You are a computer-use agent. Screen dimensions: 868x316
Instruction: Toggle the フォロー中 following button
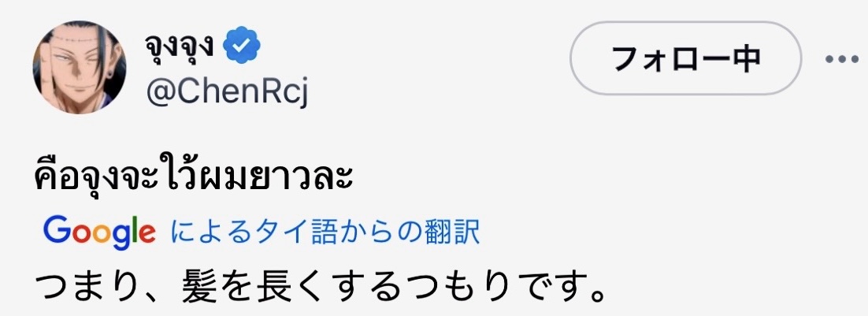(685, 58)
